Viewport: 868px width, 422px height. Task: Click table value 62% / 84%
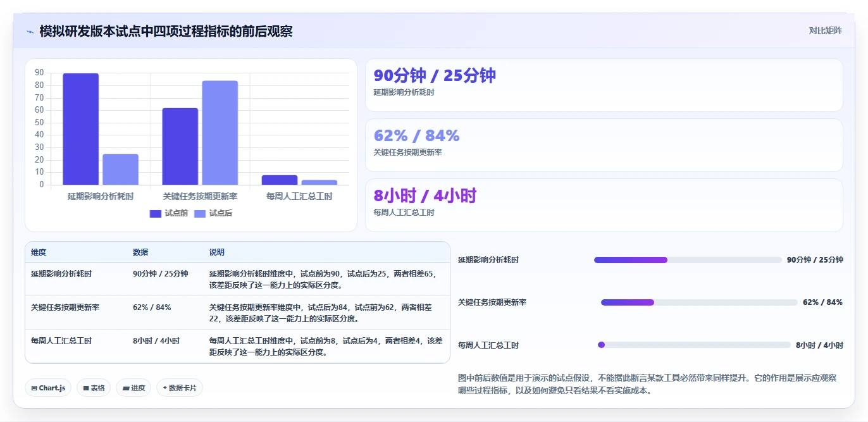pos(152,307)
